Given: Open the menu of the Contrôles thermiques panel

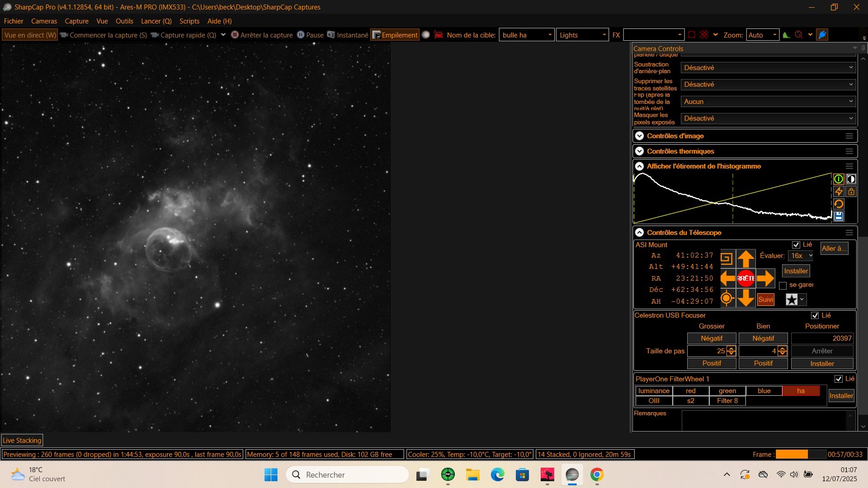Looking at the screenshot, I should [849, 151].
